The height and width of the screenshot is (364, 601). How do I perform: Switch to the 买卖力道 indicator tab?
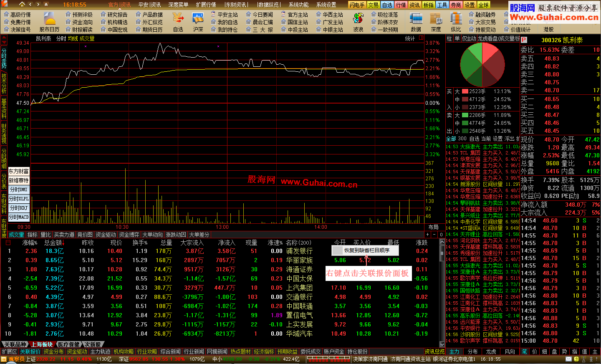(64, 235)
